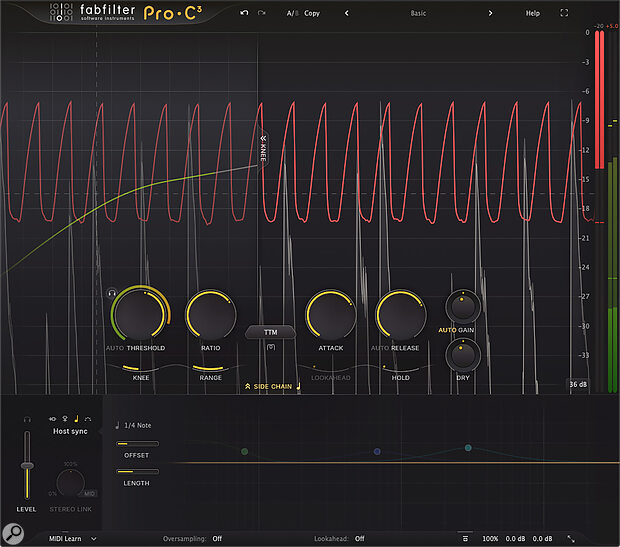
Task: Click the 100% mix value
Action: (x=490, y=539)
